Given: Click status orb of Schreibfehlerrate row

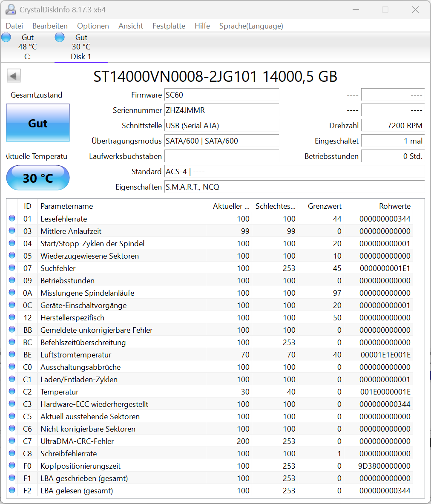Looking at the screenshot, I should pos(12,453).
